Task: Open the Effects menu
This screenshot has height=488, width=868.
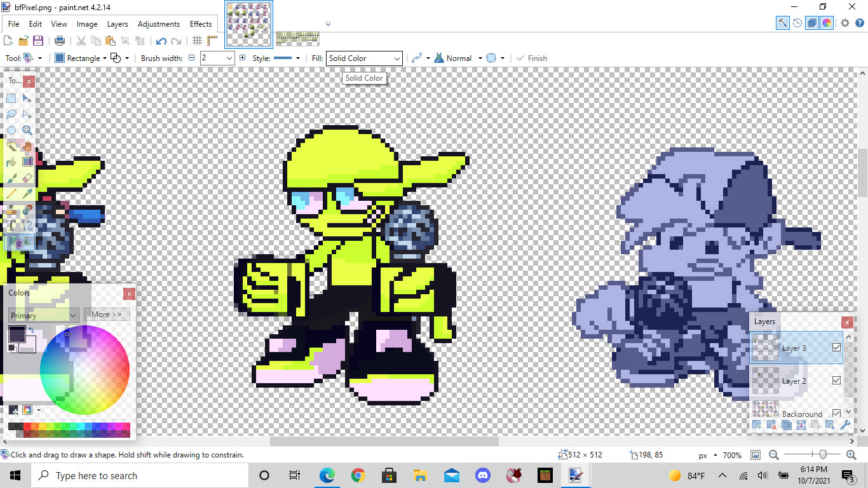Action: (x=201, y=24)
